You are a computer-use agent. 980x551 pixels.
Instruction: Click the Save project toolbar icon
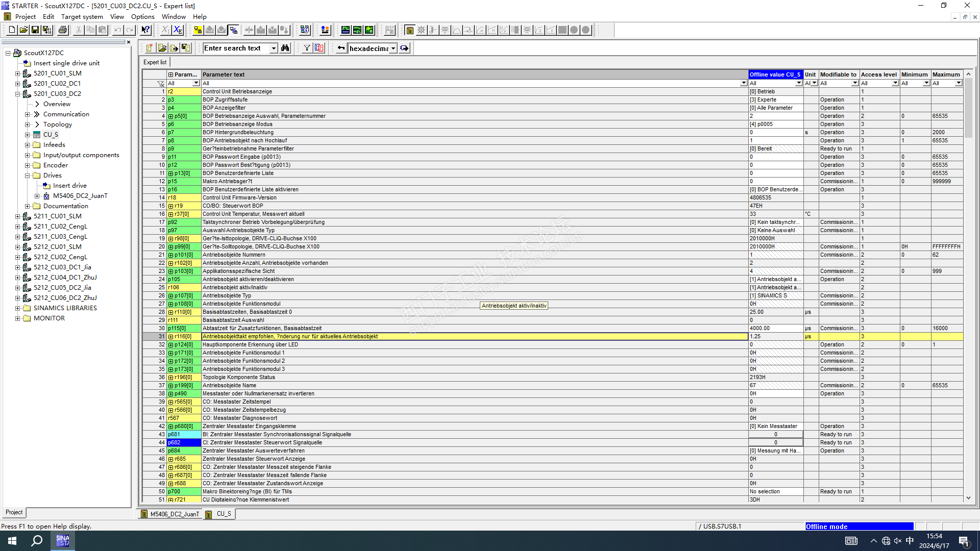tap(35, 30)
